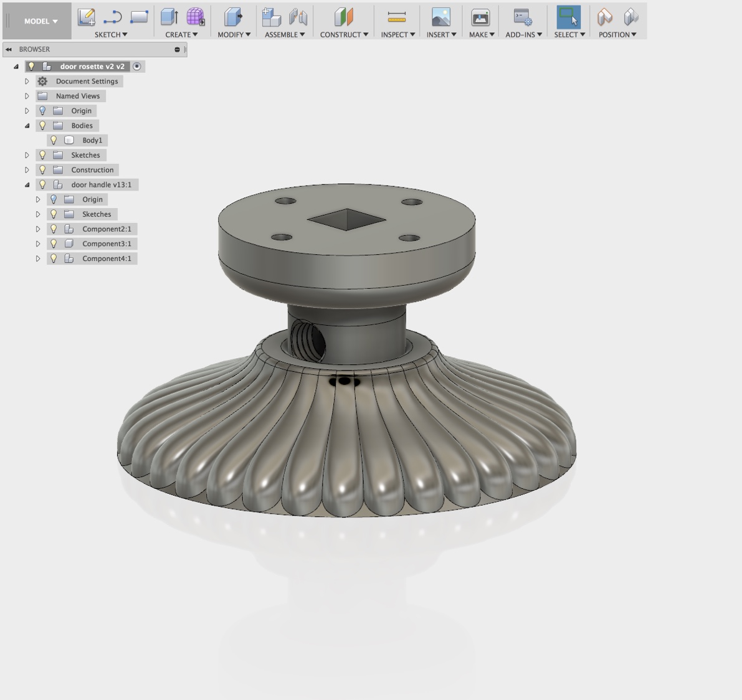Toggle the Construction folder lightbulb

42,170
